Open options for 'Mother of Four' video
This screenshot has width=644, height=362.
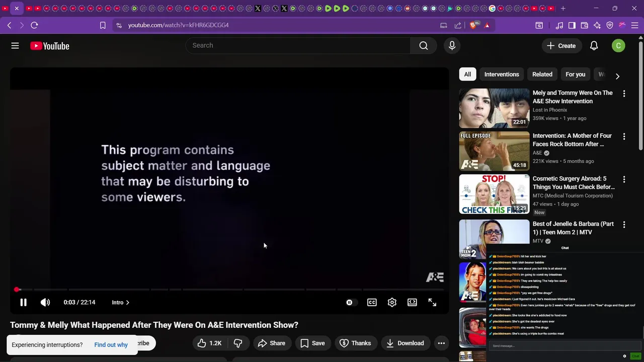tap(624, 136)
